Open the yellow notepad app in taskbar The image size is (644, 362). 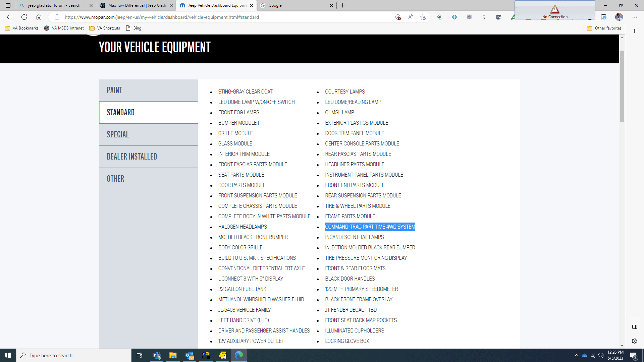[x=222, y=355]
